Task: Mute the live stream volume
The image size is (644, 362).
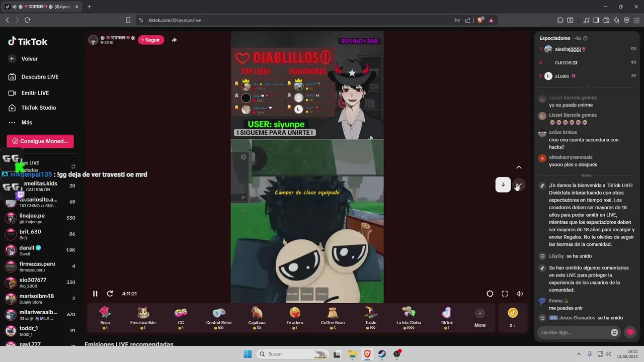Action: tap(520, 294)
